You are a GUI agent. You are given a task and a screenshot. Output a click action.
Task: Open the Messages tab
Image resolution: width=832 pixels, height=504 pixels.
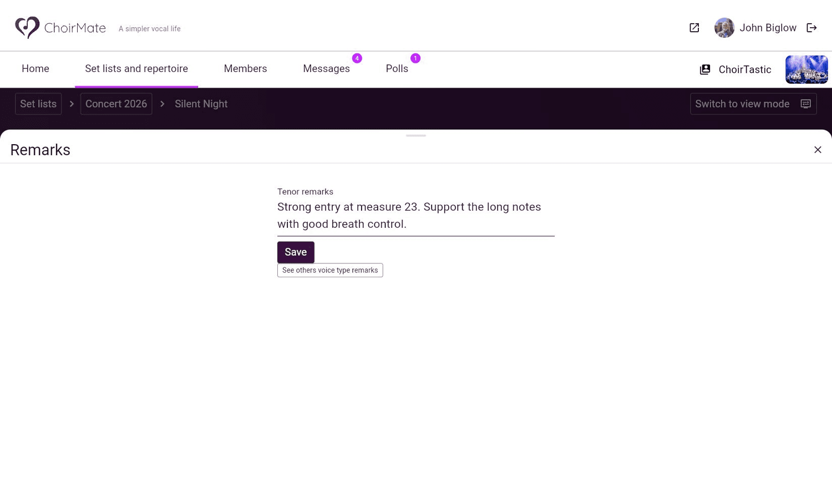point(326,69)
